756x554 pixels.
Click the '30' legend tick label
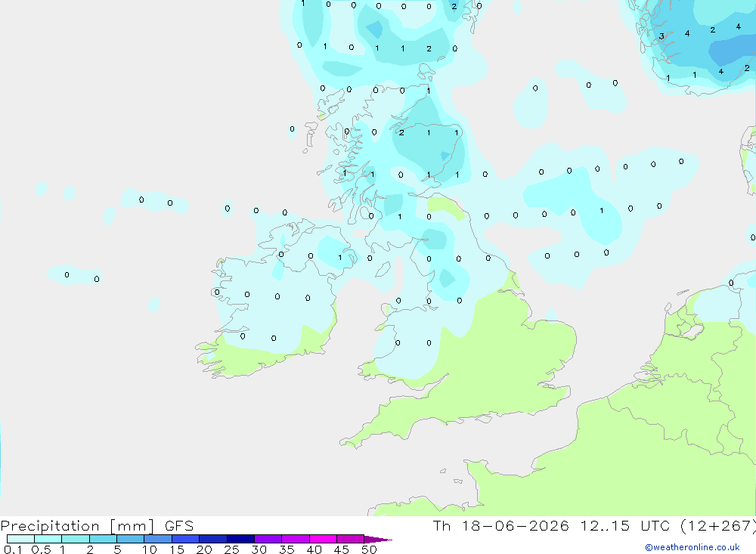[259, 549]
